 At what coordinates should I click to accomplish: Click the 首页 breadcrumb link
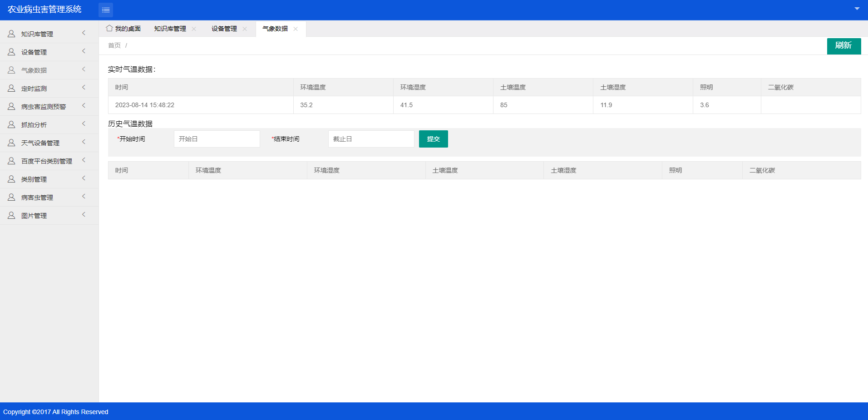click(x=114, y=45)
